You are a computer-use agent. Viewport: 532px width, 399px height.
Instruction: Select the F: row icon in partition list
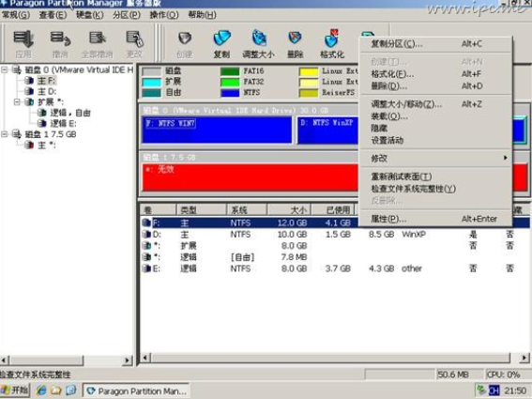[x=146, y=223]
